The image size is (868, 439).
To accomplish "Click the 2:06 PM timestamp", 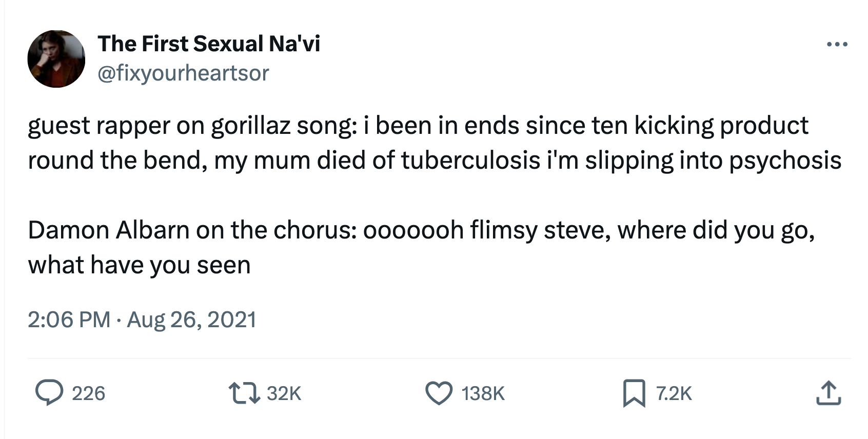I will click(x=69, y=320).
